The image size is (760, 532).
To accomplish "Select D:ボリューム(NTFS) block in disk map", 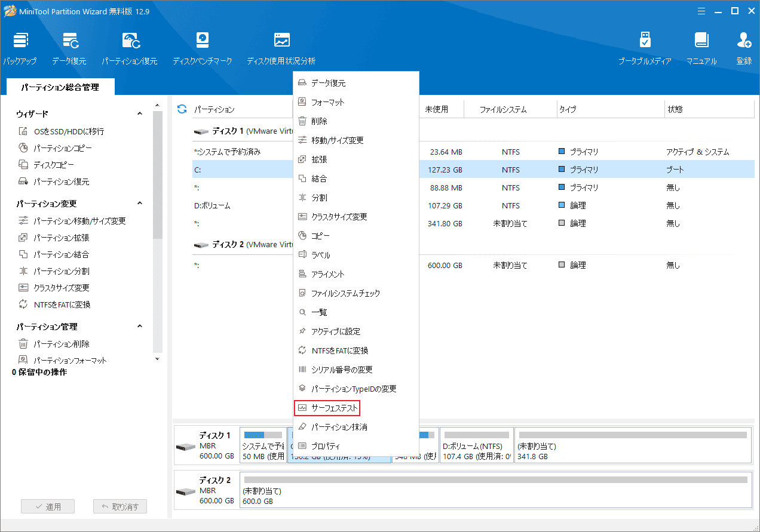I will pyautogui.click(x=476, y=445).
